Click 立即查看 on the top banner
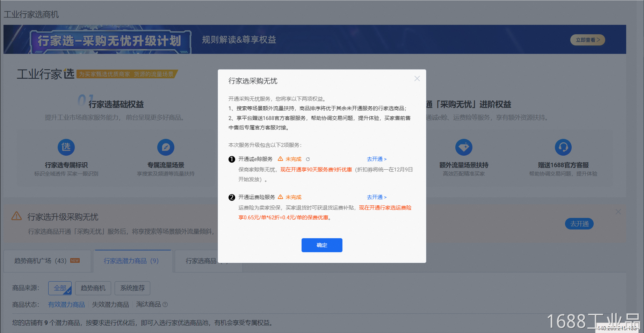The height and width of the screenshot is (333, 644). (587, 40)
